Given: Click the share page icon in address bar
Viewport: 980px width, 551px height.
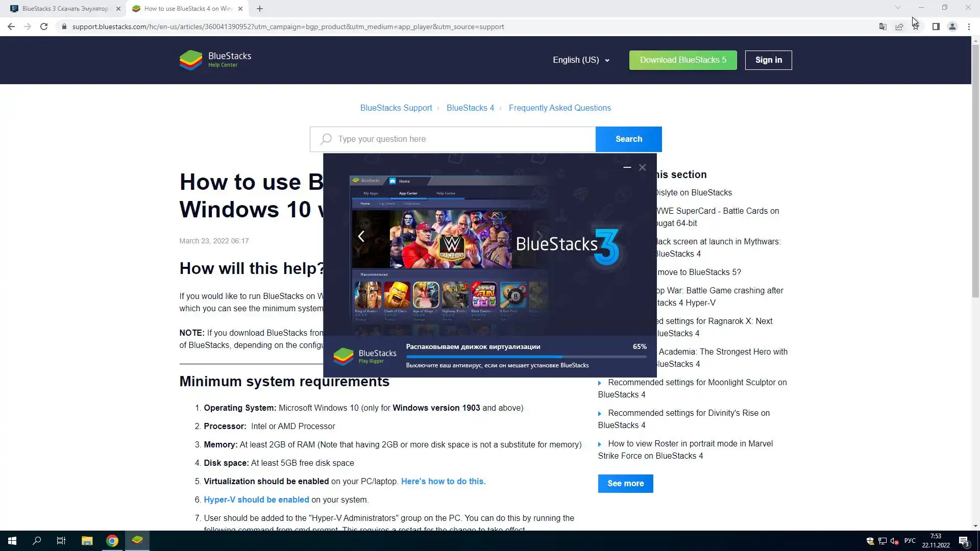Looking at the screenshot, I should coord(899,27).
